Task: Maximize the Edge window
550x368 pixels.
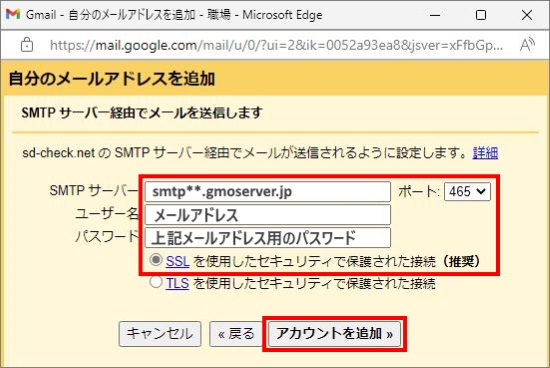Action: [x=481, y=15]
